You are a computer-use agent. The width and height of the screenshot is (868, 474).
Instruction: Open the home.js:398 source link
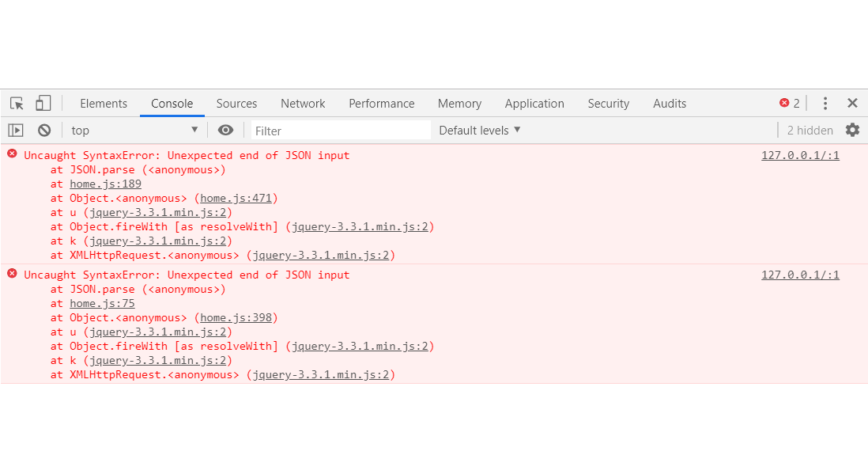pos(236,318)
